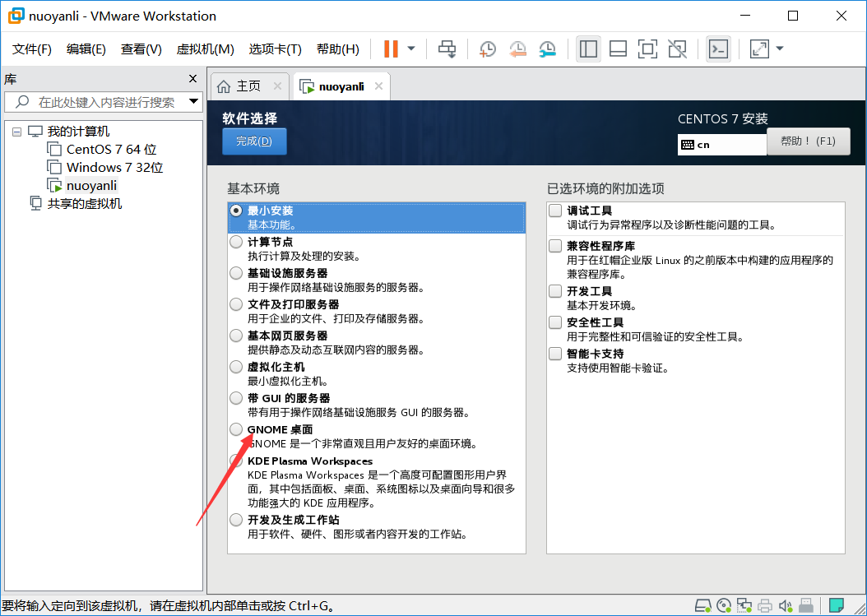This screenshot has width=867, height=616.
Task: Click the network adapter status bar icon
Action: (744, 604)
